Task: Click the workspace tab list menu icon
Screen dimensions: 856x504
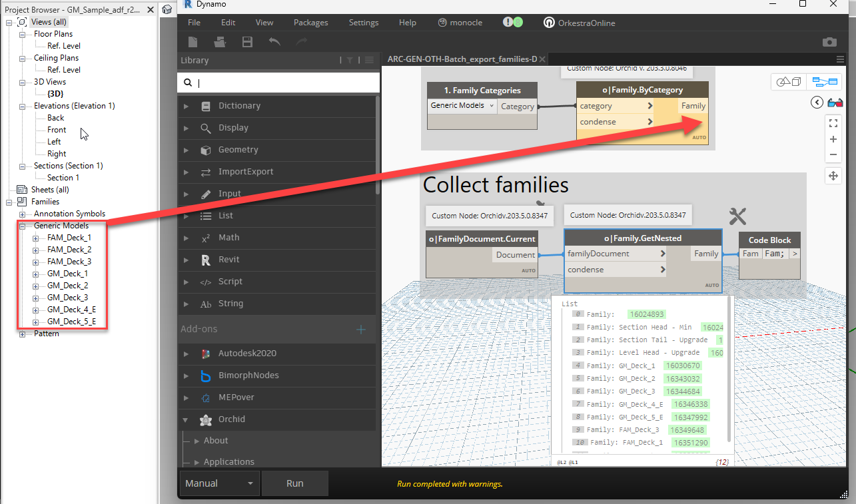Action: click(841, 59)
